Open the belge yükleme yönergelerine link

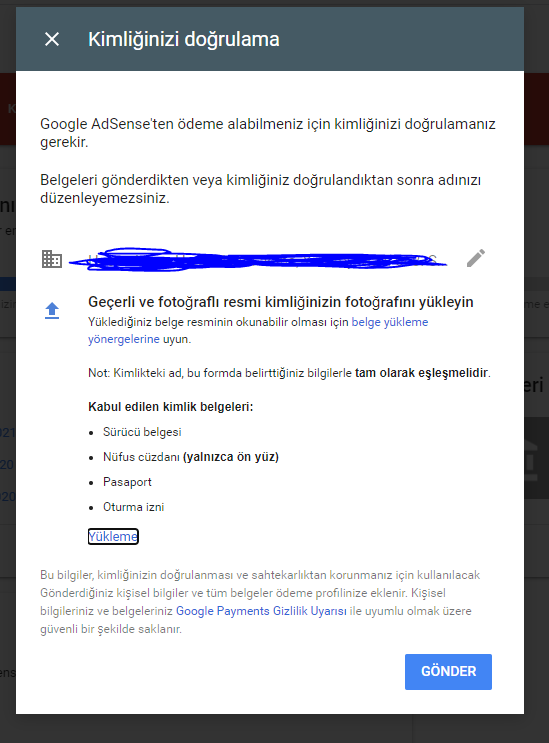tap(258, 330)
